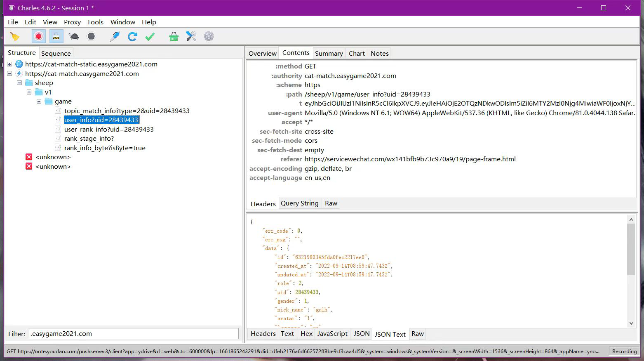Select topic_match_info?type=2&uid=28439433 request
644x361 pixels.
click(127, 111)
